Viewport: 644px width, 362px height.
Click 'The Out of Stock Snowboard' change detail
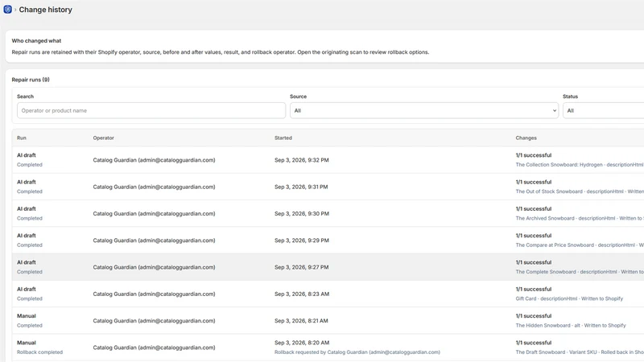point(580,191)
